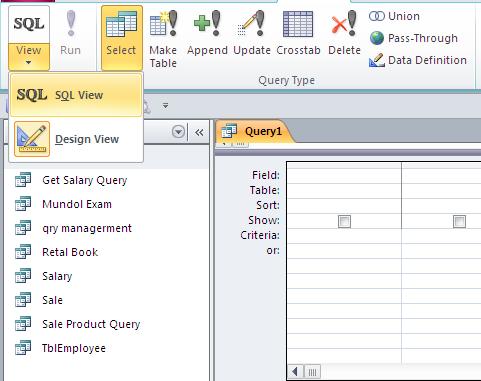
Task: Open the Sale Product Query item
Action: point(91,324)
